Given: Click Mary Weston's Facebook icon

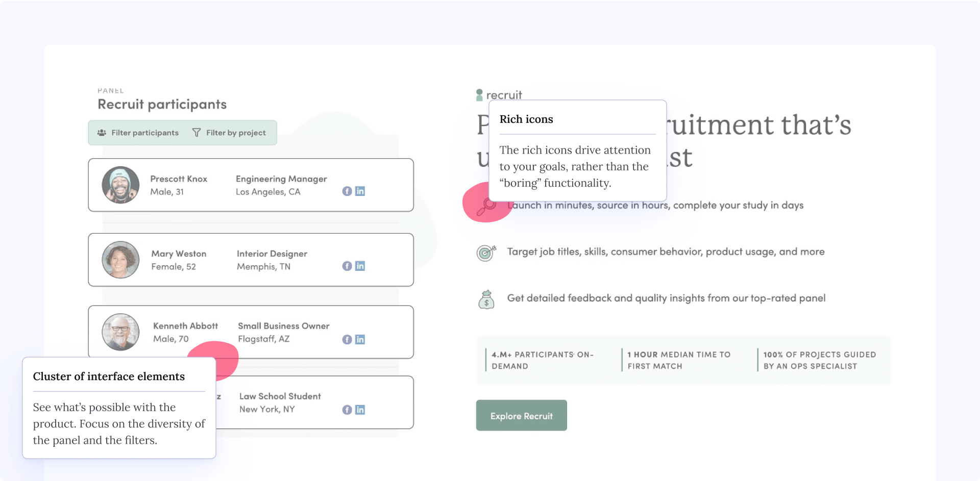Looking at the screenshot, I should 347,266.
